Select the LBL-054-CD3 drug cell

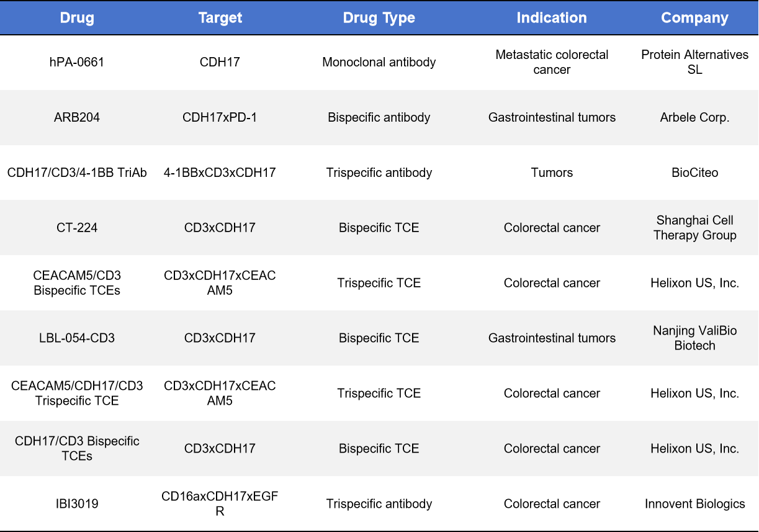click(77, 338)
